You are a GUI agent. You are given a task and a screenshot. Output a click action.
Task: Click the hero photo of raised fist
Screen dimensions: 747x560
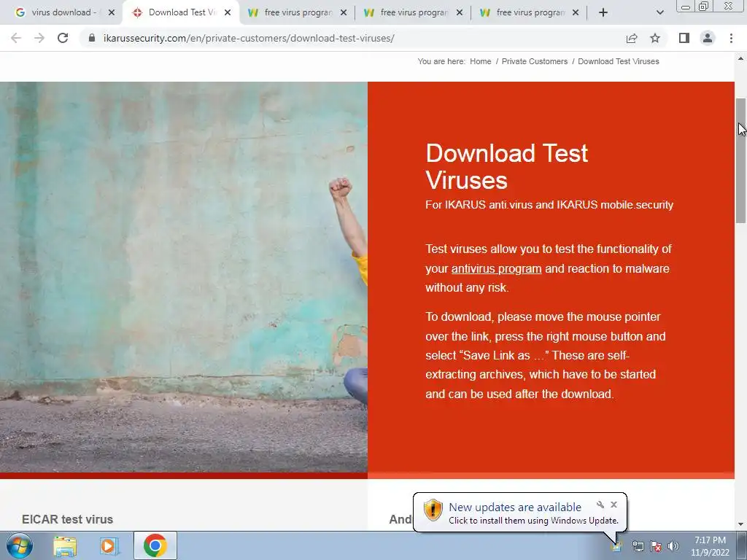[184, 277]
